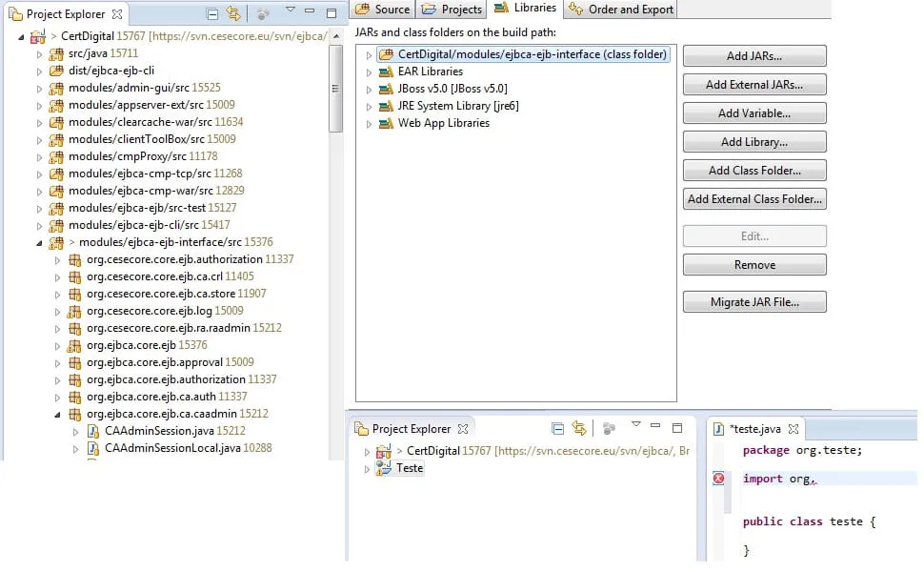Click the Migrate JAR File... button
The width and height of the screenshot is (924, 572).
click(754, 302)
